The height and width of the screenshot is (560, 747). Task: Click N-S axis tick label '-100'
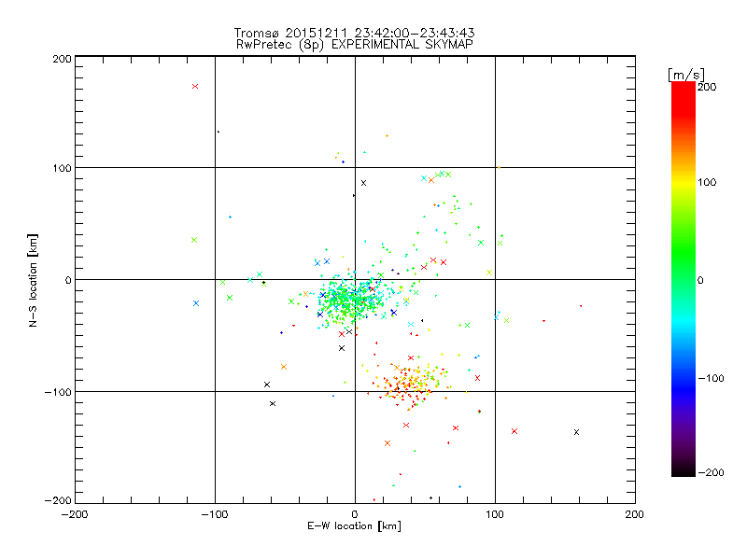pyautogui.click(x=58, y=392)
